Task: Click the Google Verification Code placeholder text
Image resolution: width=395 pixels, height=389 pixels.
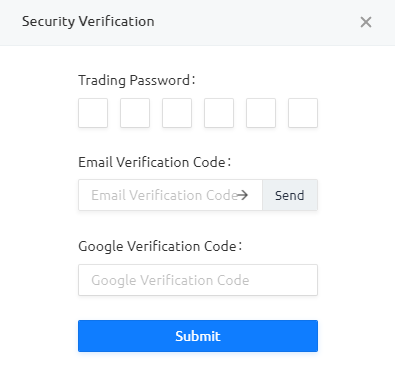Action: click(x=170, y=280)
